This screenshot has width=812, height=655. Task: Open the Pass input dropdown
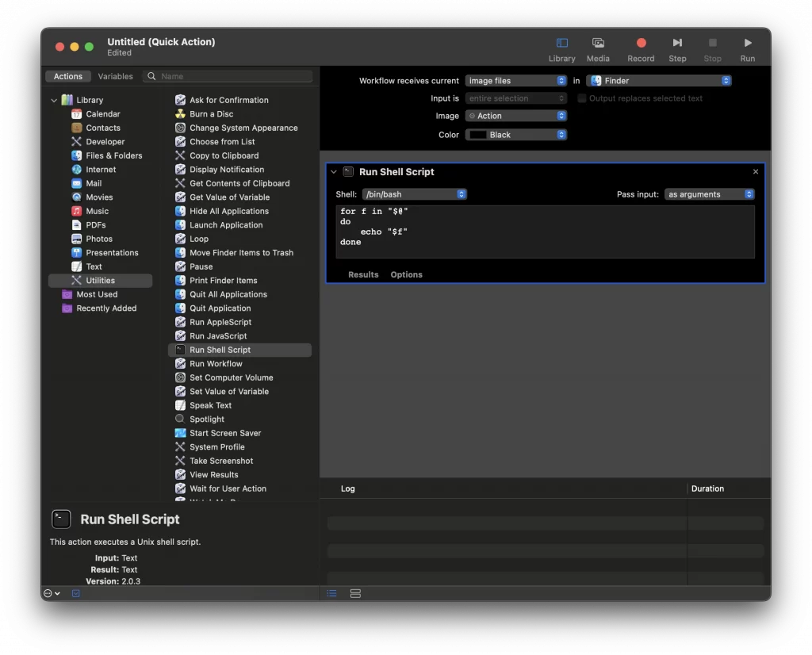709,194
